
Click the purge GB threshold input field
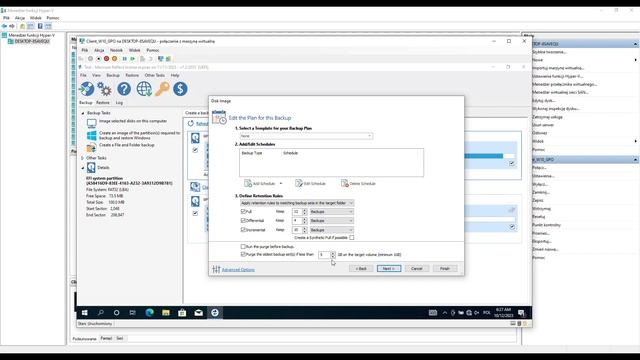324,255
